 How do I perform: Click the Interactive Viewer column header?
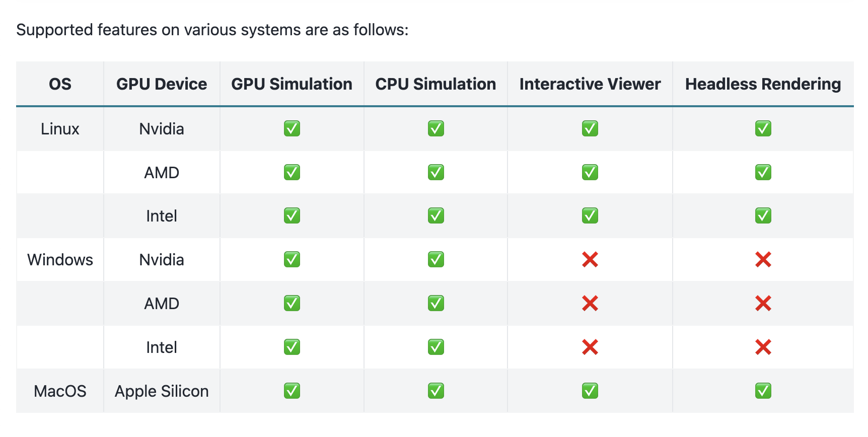pos(590,84)
